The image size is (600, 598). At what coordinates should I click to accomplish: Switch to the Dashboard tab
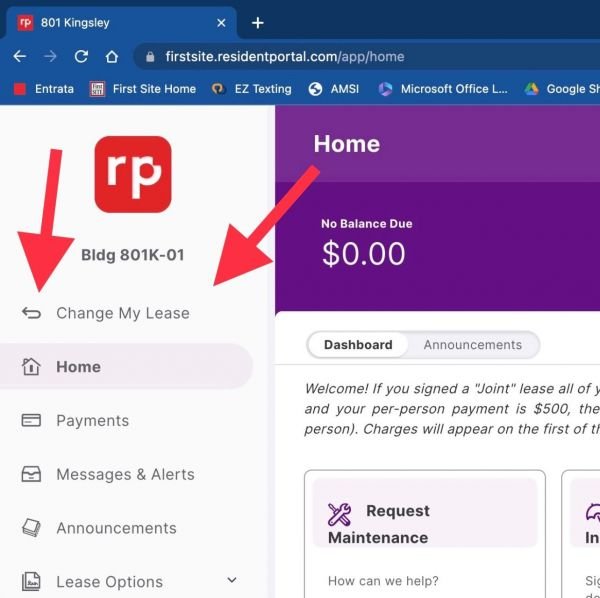point(358,345)
